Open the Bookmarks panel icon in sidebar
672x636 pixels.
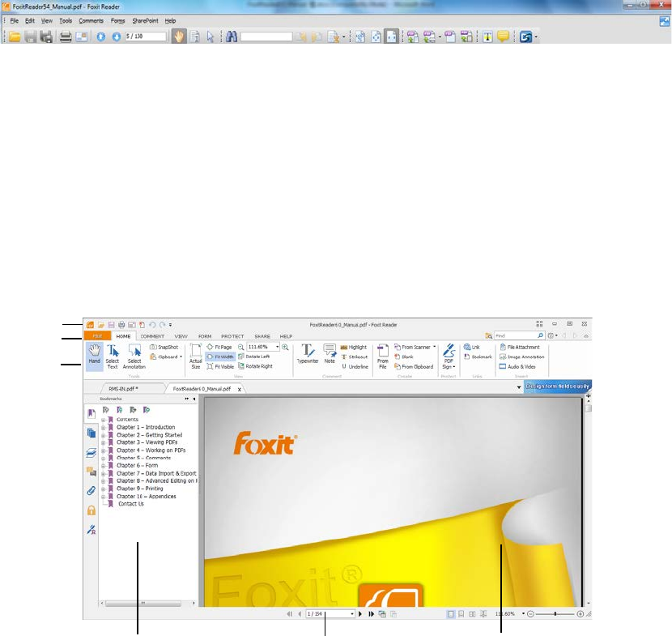(x=91, y=413)
